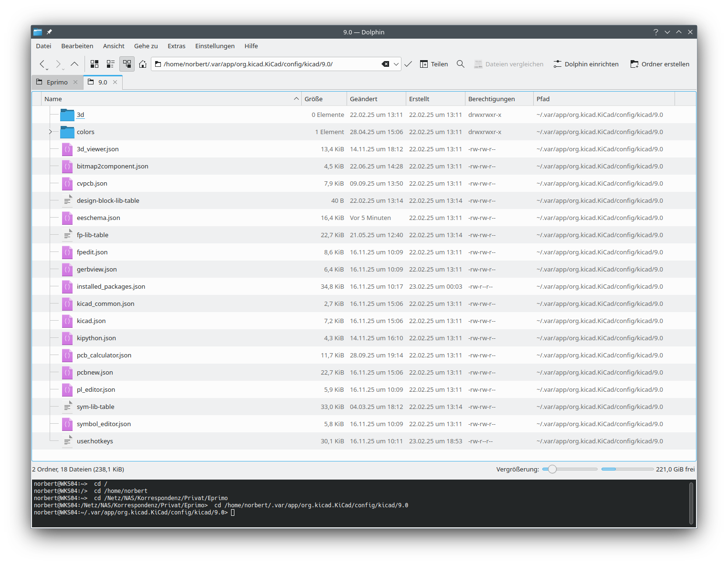Go to the home folder
The image size is (728, 565).
click(x=143, y=64)
